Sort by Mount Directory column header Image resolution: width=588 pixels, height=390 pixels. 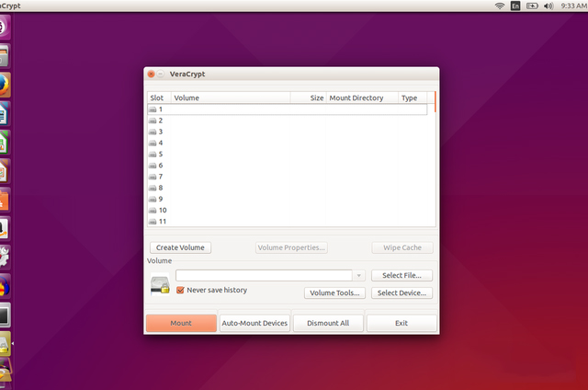362,98
